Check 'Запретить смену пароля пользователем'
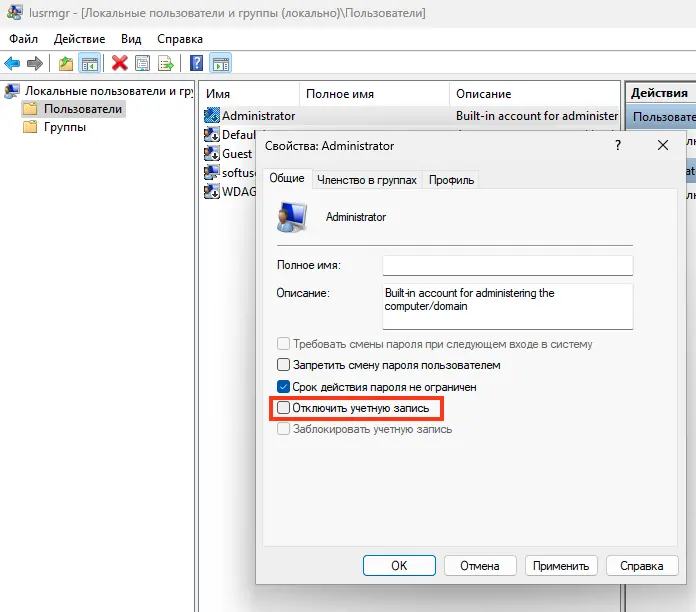 [284, 365]
